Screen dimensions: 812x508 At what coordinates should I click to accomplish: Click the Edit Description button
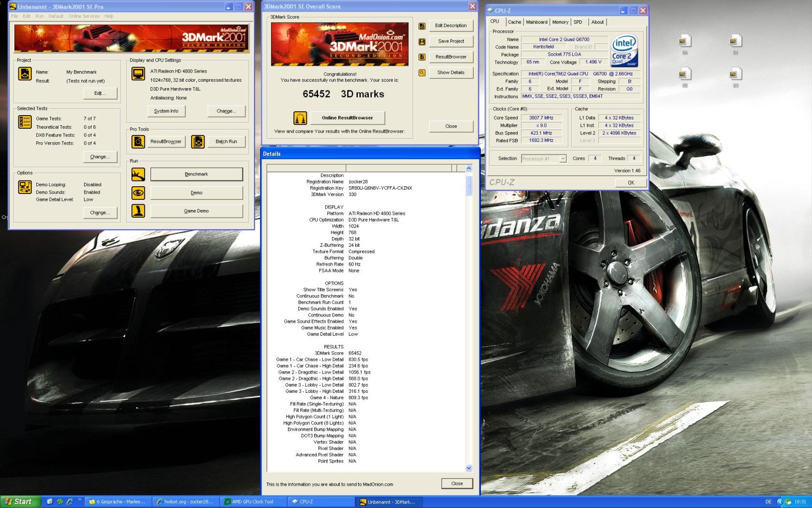tap(451, 26)
